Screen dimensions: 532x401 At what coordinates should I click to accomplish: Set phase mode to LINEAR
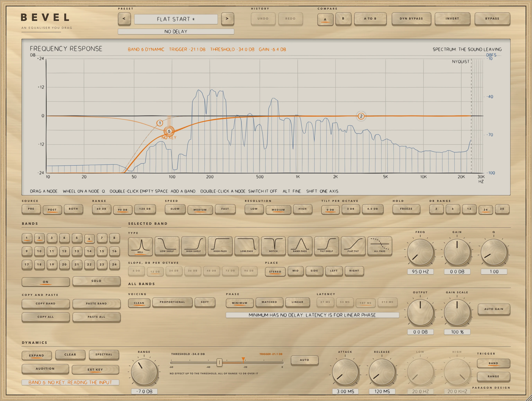pyautogui.click(x=297, y=302)
